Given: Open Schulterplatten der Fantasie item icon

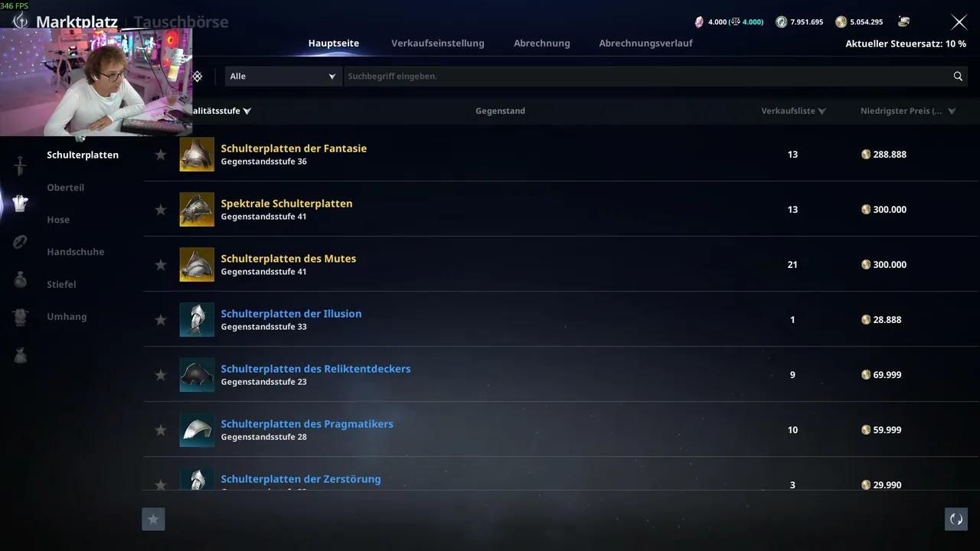Looking at the screenshot, I should (197, 155).
